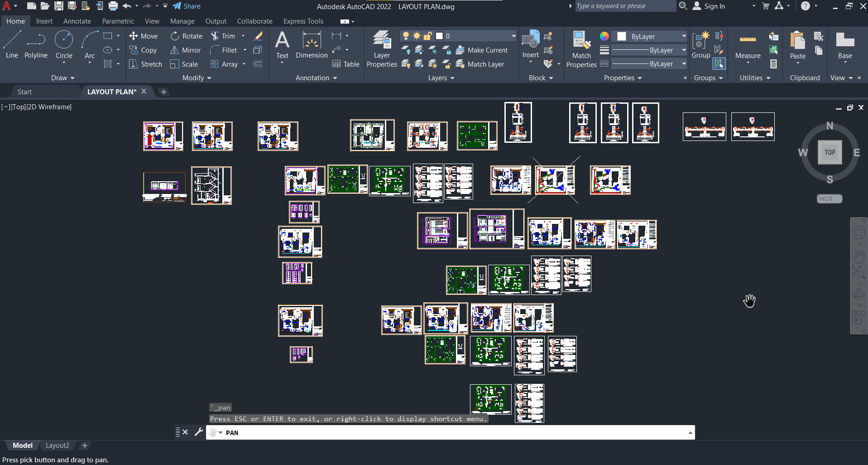Open the Layout2 tab

(58, 446)
